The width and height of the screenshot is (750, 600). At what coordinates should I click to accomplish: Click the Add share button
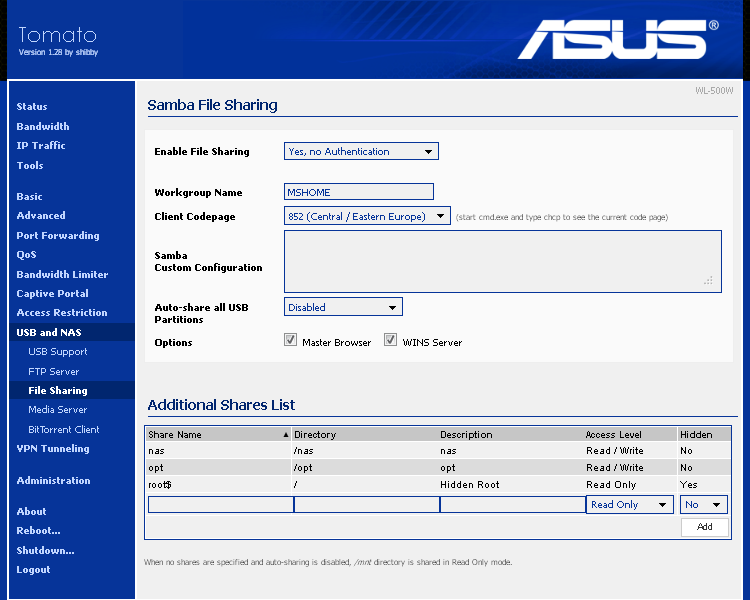coord(704,527)
